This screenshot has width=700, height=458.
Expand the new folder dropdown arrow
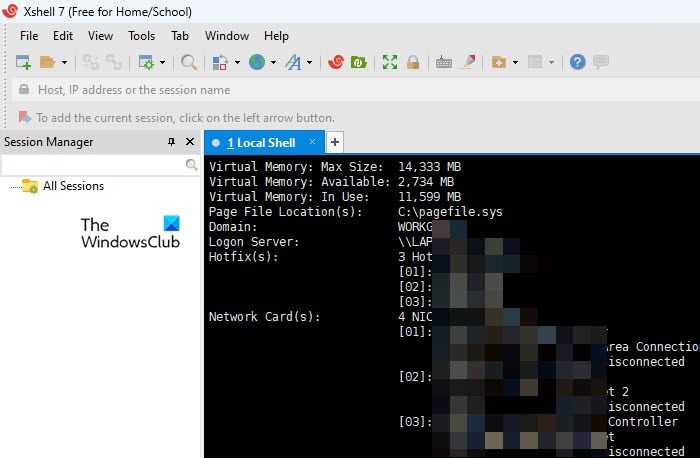[515, 62]
